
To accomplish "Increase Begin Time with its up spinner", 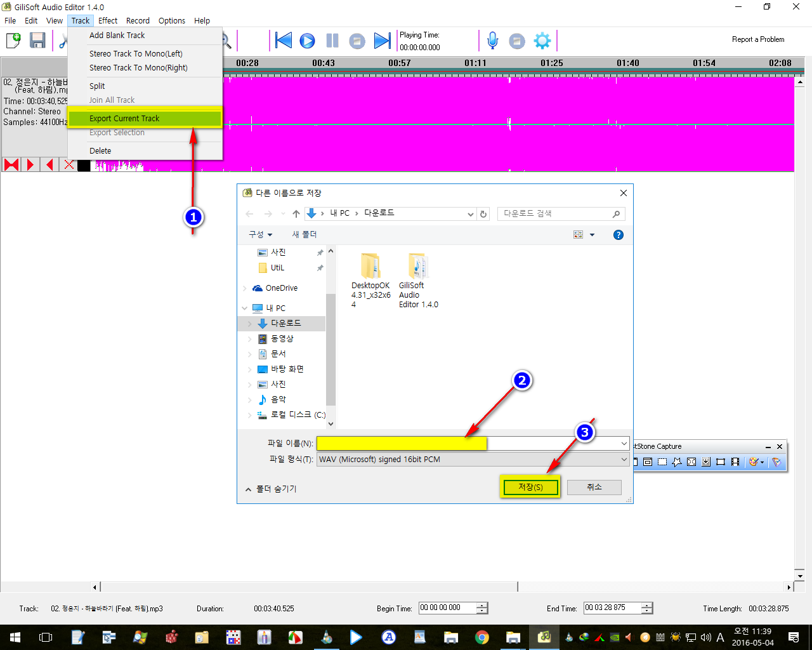I will pos(482,605).
